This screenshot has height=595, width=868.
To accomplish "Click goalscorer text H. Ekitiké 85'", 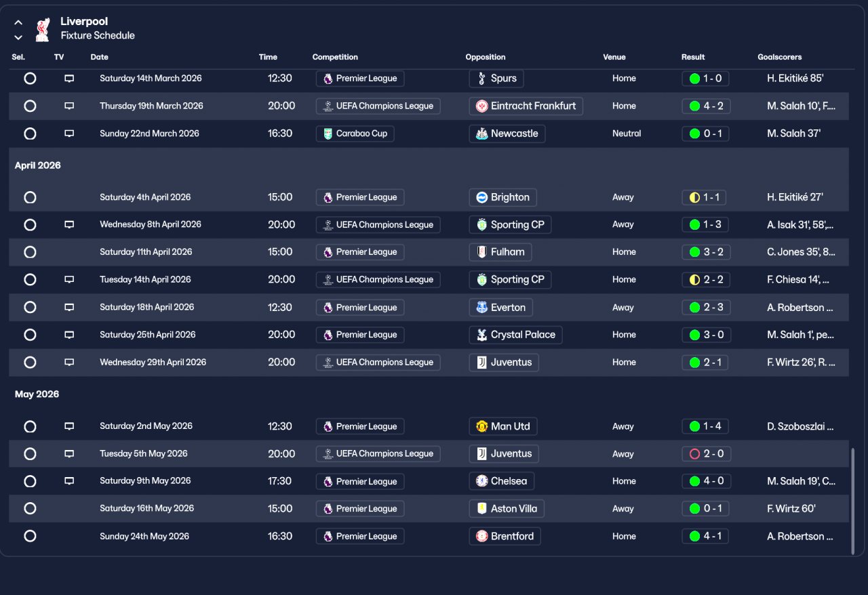I will [795, 79].
